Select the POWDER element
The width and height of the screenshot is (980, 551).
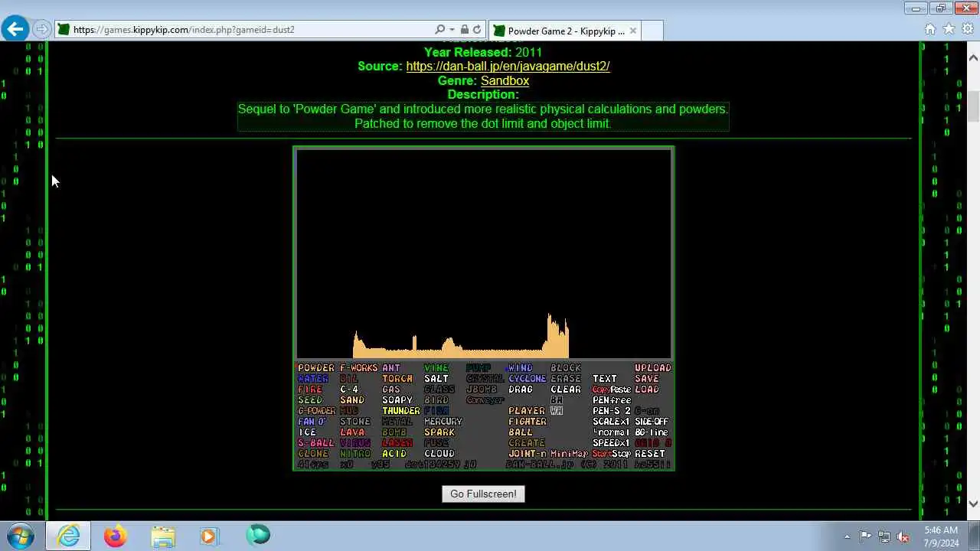point(316,368)
